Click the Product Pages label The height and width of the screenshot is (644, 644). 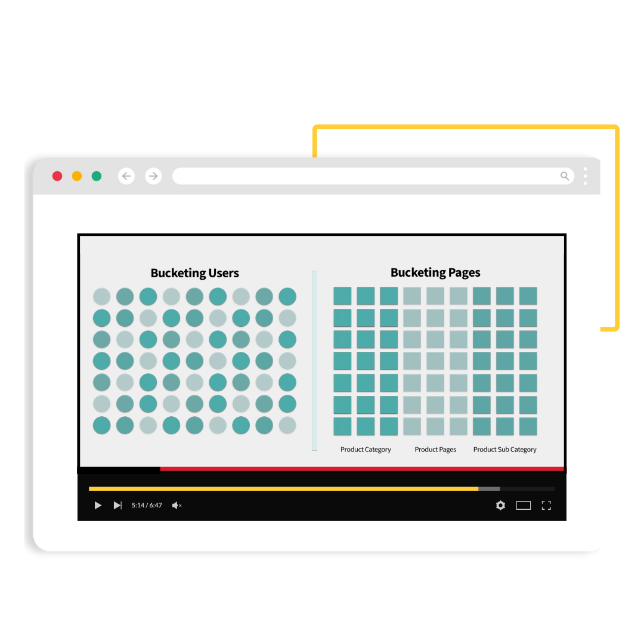[x=435, y=450]
